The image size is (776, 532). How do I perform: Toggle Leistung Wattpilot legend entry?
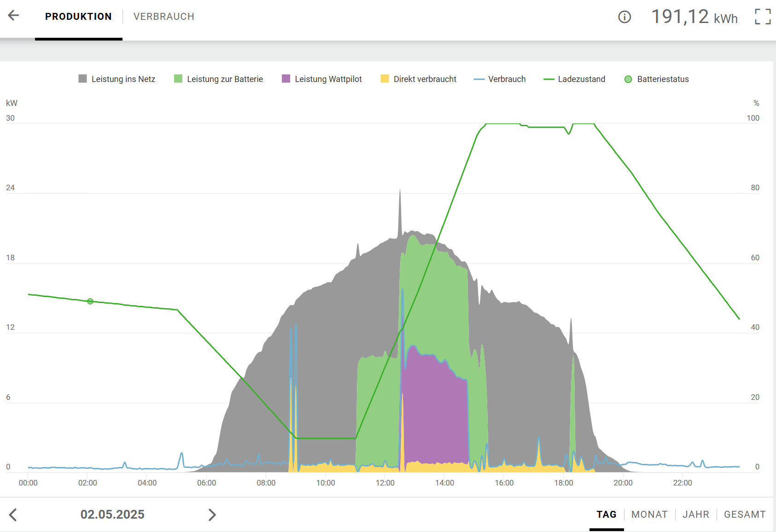click(x=322, y=79)
